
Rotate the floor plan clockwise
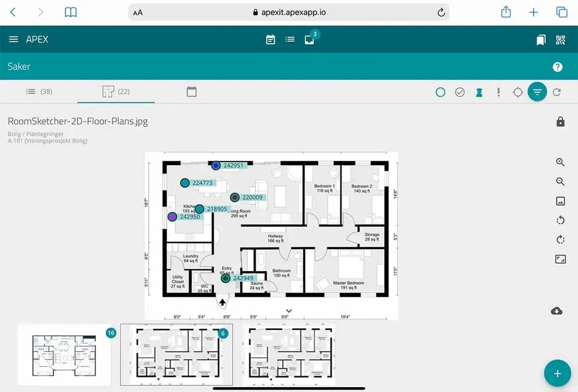coord(560,239)
